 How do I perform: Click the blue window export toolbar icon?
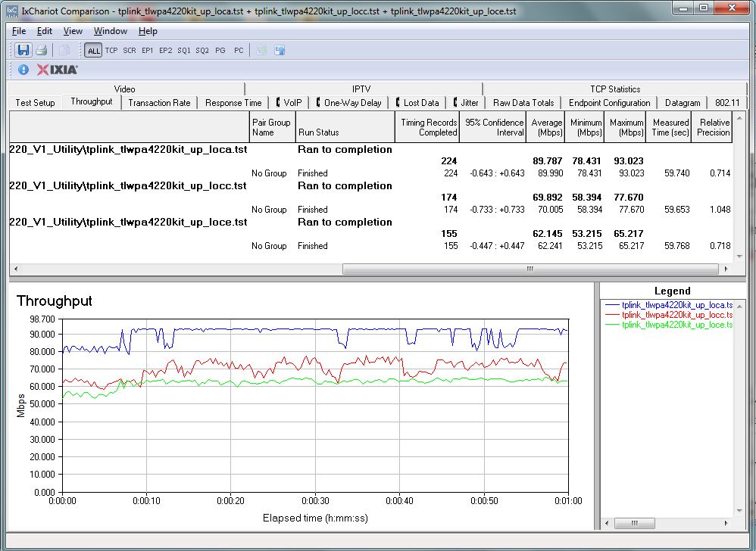[280, 50]
